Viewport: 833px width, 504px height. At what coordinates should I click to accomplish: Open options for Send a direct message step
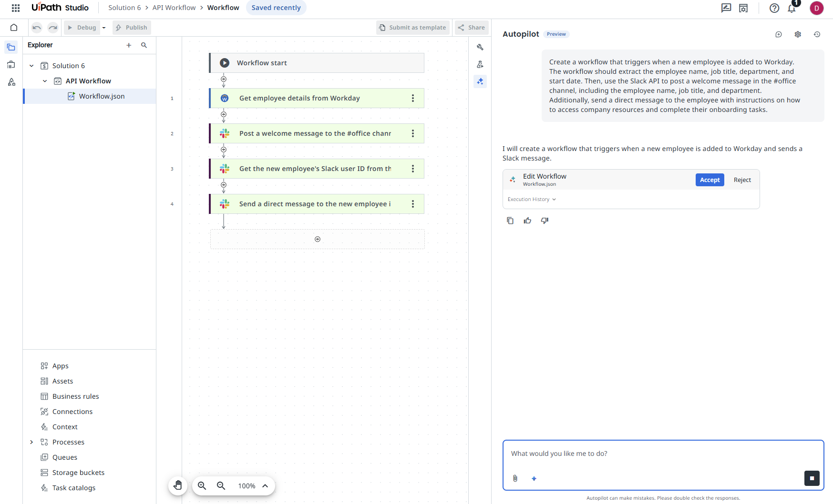(413, 204)
